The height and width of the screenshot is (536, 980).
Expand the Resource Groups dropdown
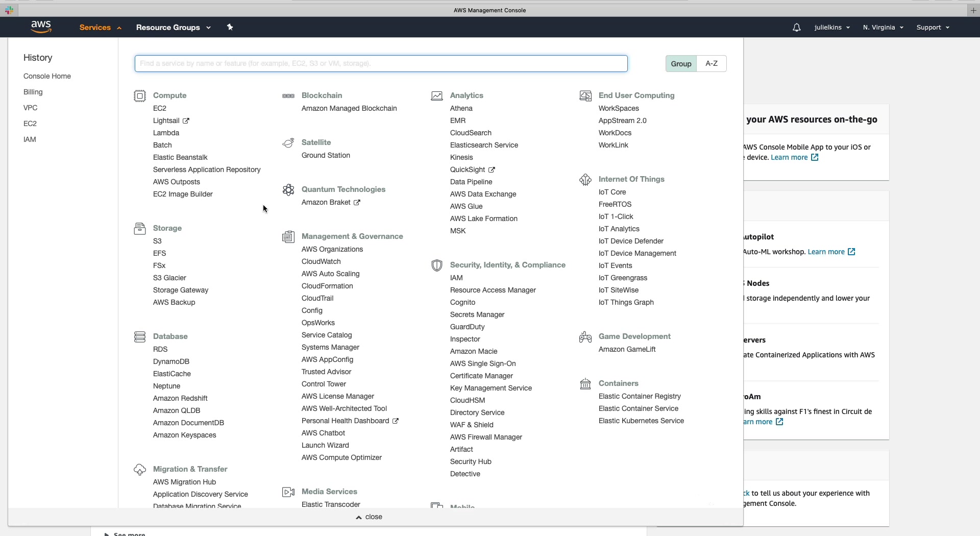tap(174, 28)
